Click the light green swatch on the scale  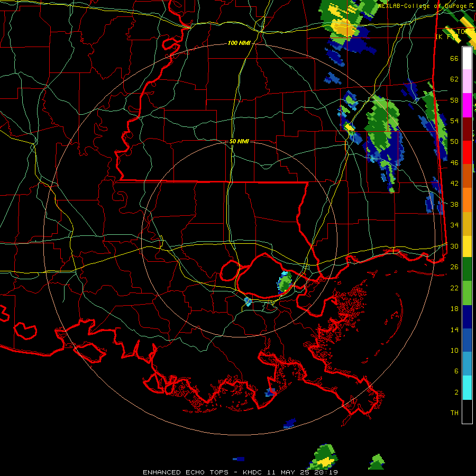pyautogui.click(x=467, y=293)
